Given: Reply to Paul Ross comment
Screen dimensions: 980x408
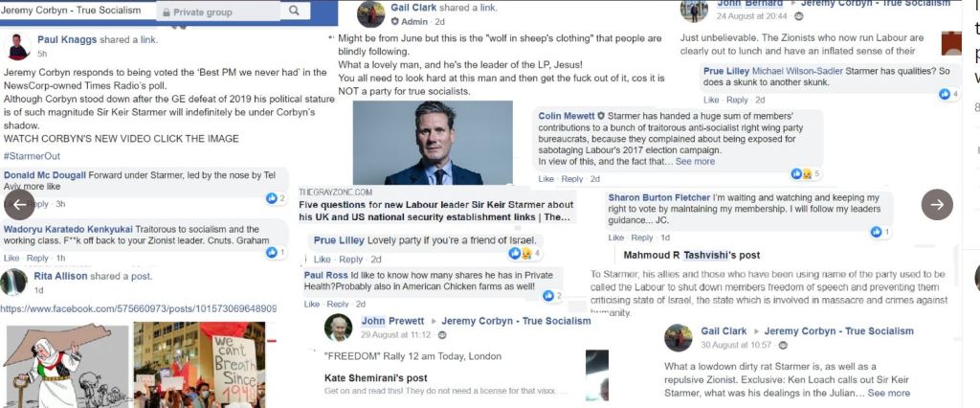Looking at the screenshot, I should (351, 304).
